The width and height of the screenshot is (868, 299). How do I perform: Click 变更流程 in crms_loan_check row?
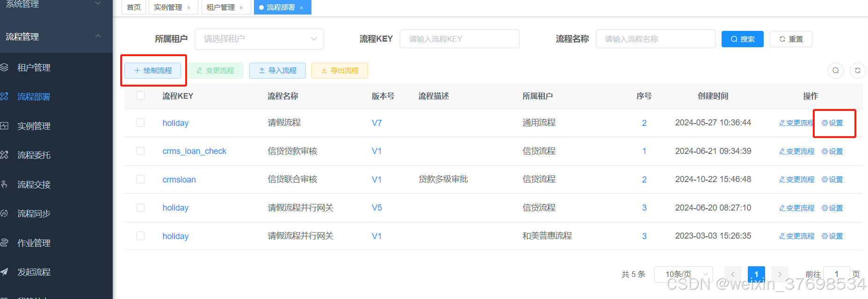point(797,152)
